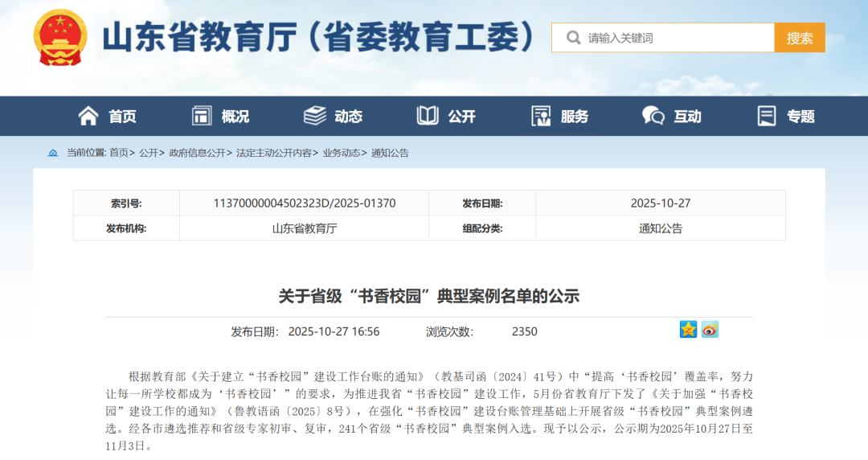Click the stacked books icon beside 动态
This screenshot has width=868, height=460.
pos(314,116)
